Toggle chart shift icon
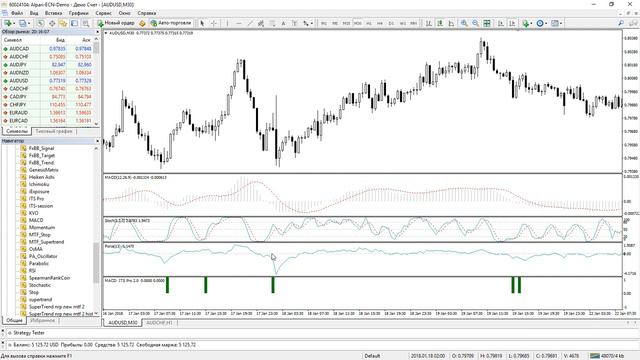 click(512, 23)
